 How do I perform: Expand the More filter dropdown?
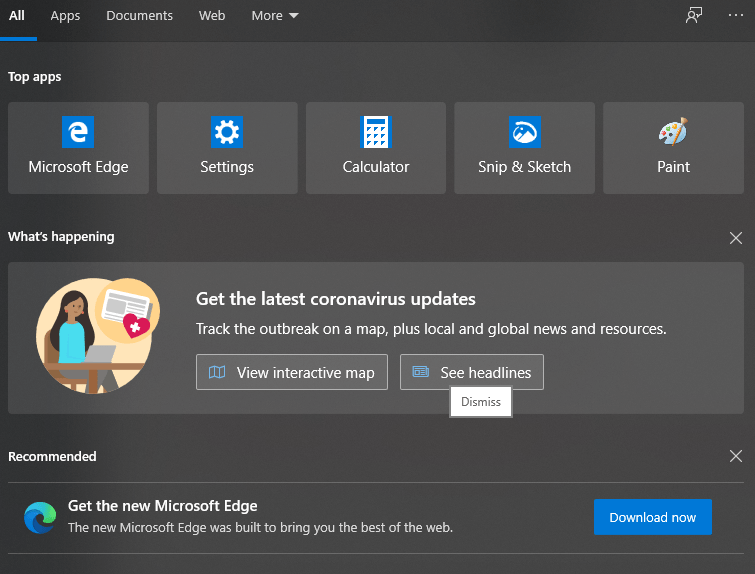click(275, 16)
